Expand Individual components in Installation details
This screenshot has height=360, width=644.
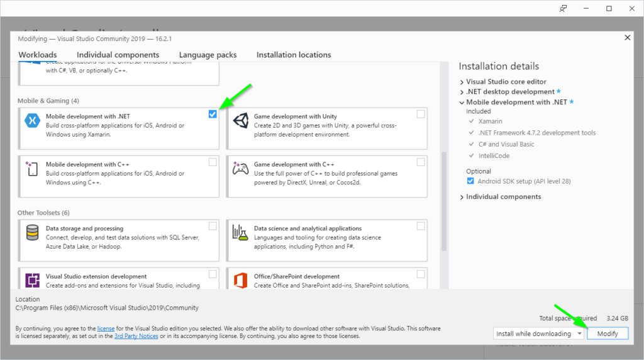(x=462, y=197)
